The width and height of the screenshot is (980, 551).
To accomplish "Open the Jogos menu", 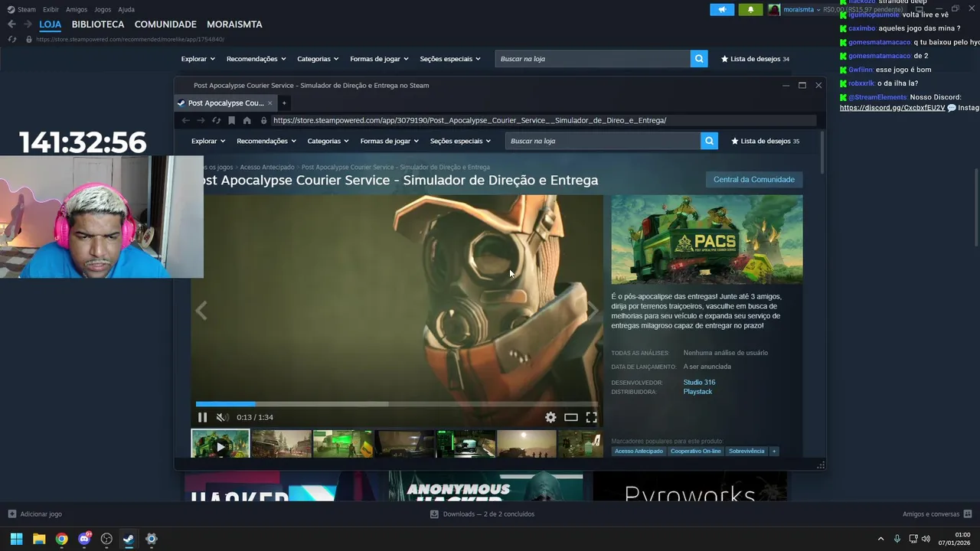I will [x=103, y=9].
